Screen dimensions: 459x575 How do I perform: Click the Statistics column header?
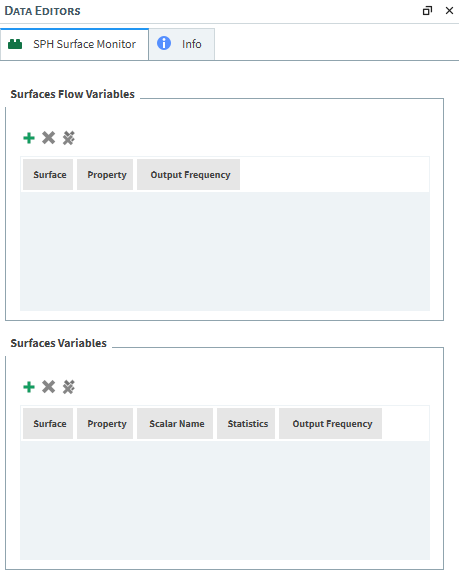[x=246, y=424]
